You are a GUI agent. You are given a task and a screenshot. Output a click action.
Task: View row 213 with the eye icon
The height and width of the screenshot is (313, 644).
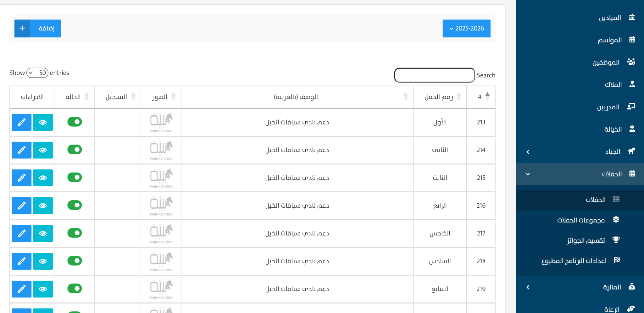(x=43, y=122)
